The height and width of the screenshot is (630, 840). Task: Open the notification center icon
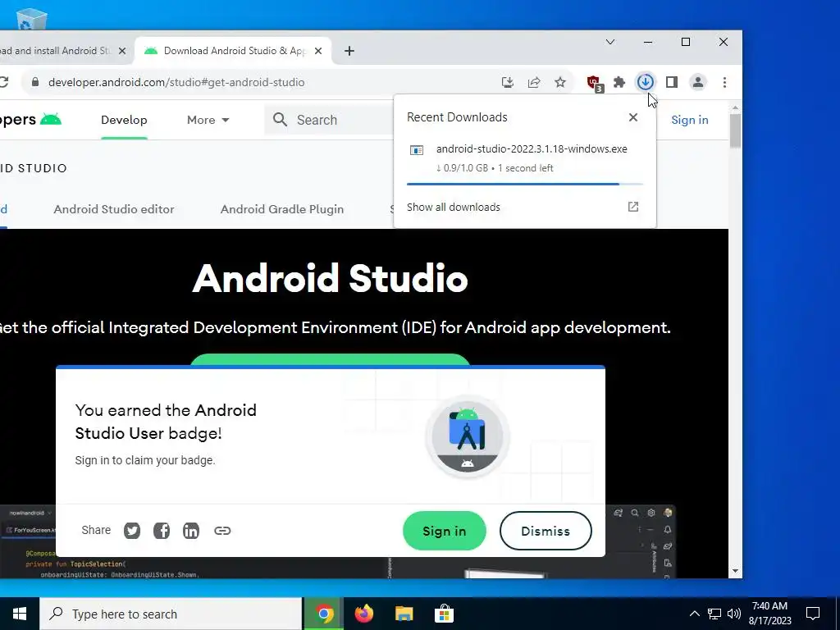[813, 614]
